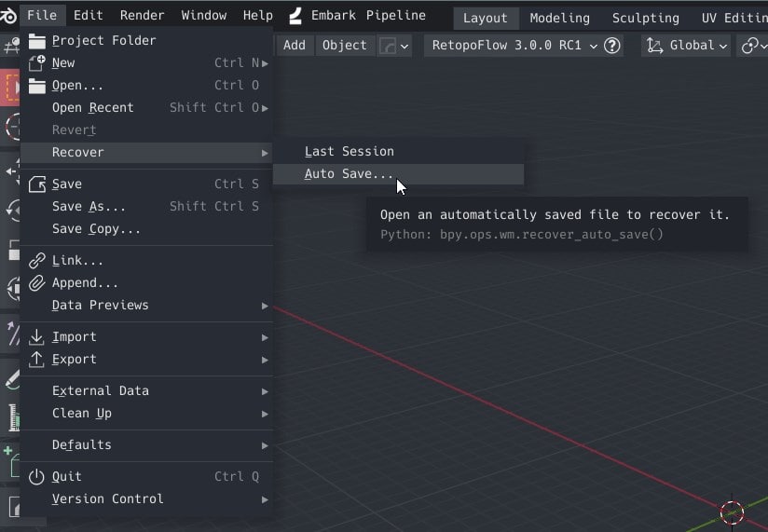Open the Window menu
This screenshot has height=532, width=768.
click(204, 15)
